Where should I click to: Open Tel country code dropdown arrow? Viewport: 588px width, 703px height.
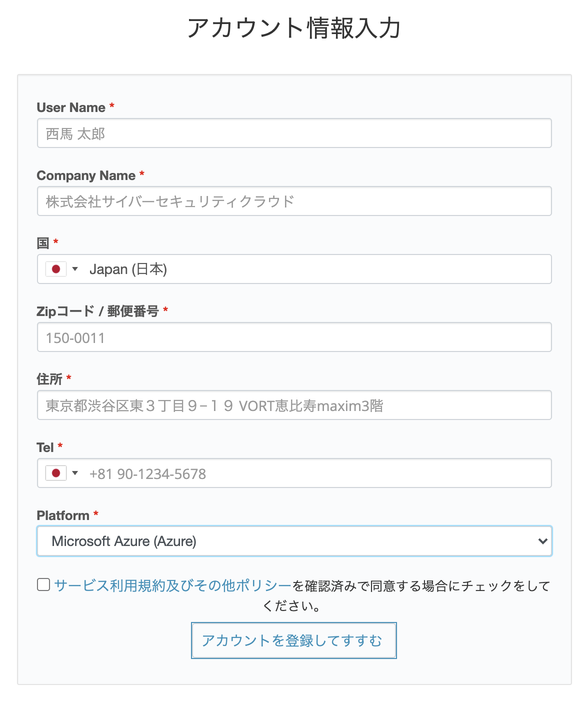(75, 473)
